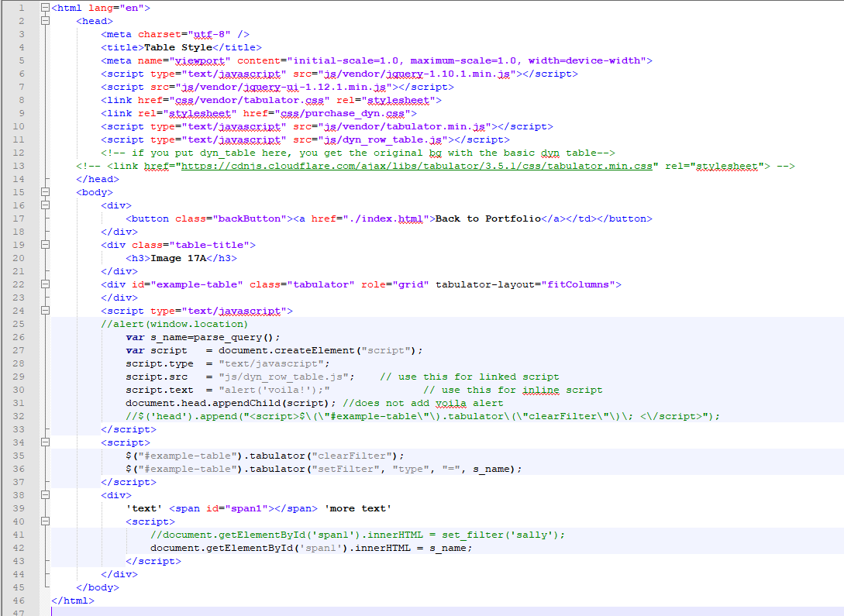844x616 pixels.
Task: Click 's_name' at end of line 42
Action: [448, 548]
